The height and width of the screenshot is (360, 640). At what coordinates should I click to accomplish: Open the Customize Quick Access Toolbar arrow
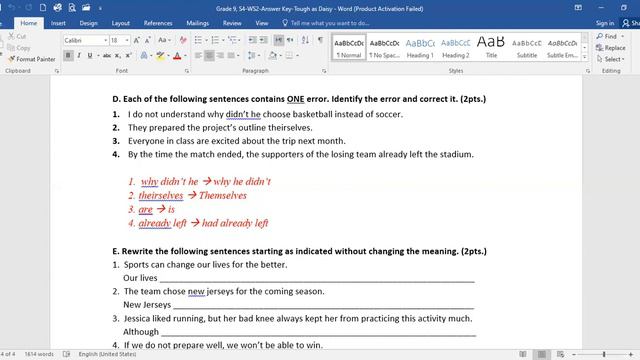(100, 8)
